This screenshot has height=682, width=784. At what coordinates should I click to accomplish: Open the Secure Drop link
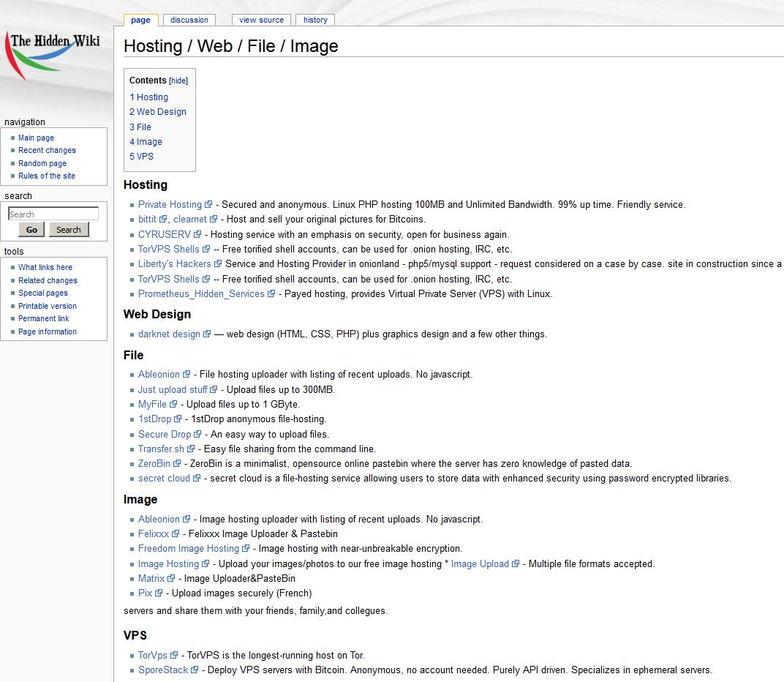coord(165,434)
